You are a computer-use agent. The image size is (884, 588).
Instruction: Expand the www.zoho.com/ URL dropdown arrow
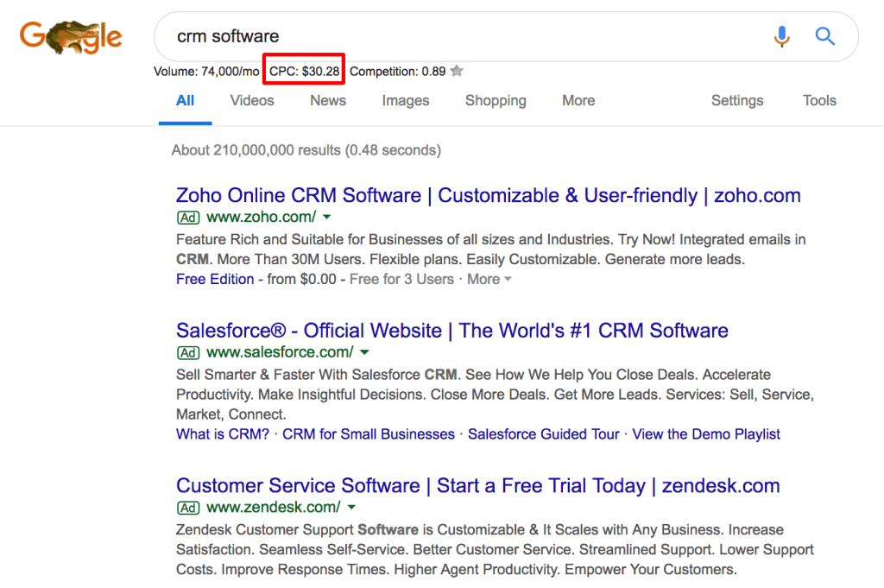[x=327, y=217]
